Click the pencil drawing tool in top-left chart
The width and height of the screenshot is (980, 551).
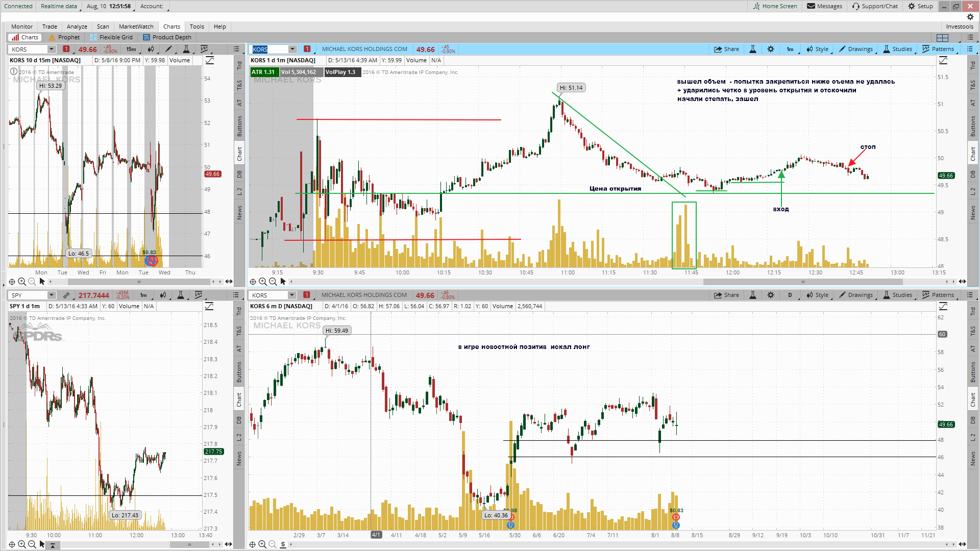click(x=168, y=49)
